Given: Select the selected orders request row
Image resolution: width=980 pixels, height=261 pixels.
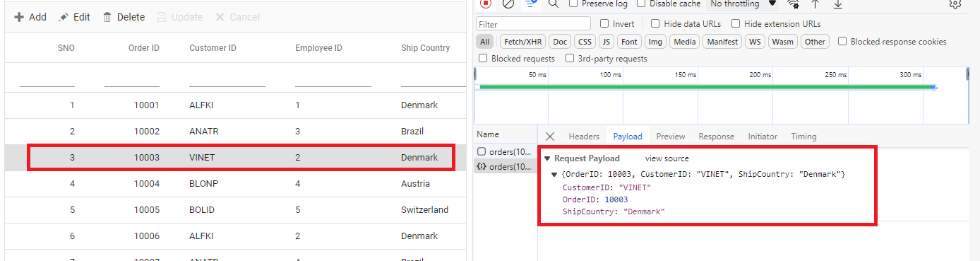Looking at the screenshot, I should point(506,167).
